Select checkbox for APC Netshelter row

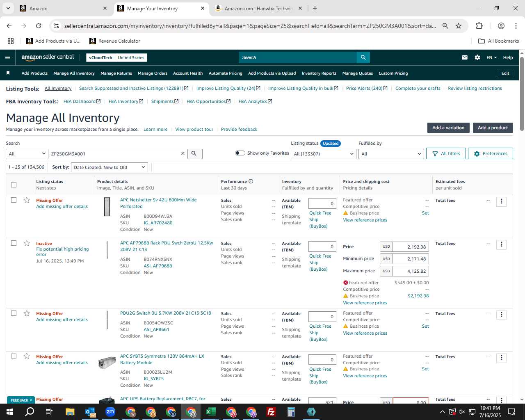14,200
